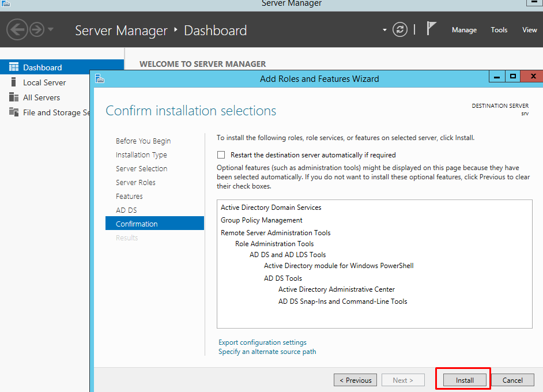The width and height of the screenshot is (543, 392).
Task: Click the Cancel button in wizard
Action: [512, 380]
